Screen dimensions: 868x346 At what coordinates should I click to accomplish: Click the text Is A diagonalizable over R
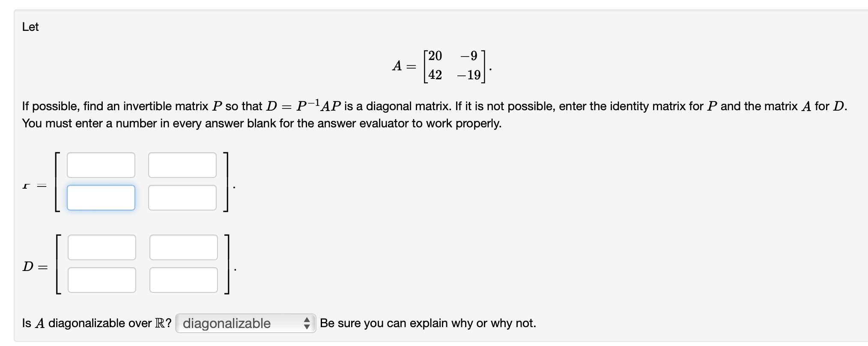(x=96, y=323)
